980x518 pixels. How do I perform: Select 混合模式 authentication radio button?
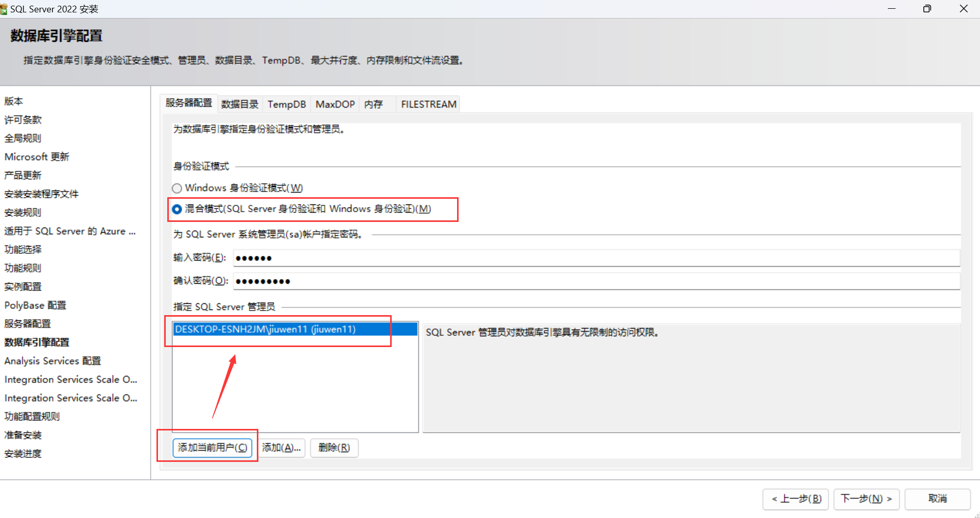[x=177, y=209]
